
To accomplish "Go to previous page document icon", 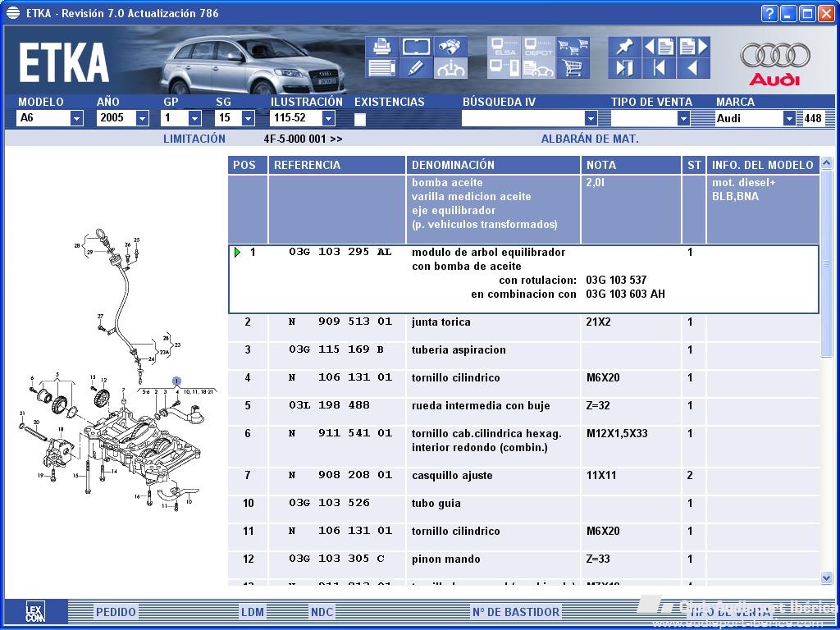I will pyautogui.click(x=659, y=47).
